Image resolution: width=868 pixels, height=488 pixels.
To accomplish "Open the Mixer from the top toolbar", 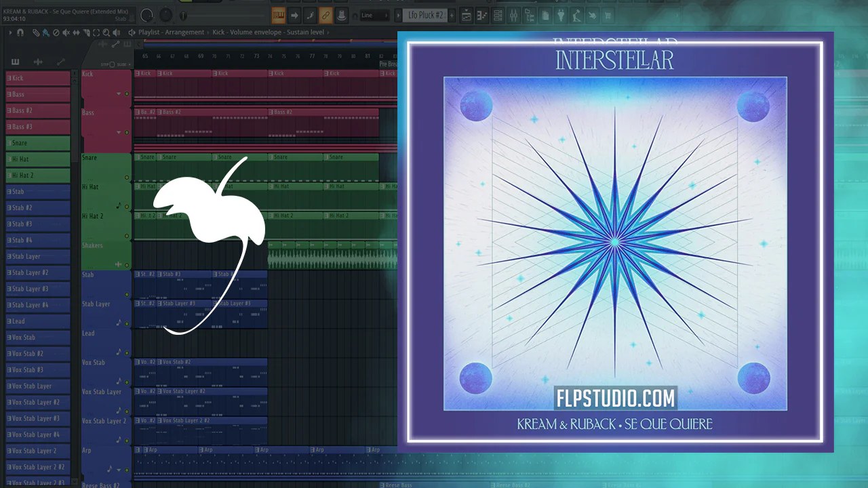I will [513, 15].
